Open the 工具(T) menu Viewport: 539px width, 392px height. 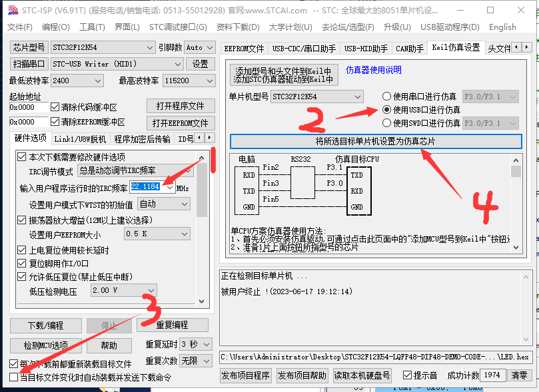tap(92, 27)
